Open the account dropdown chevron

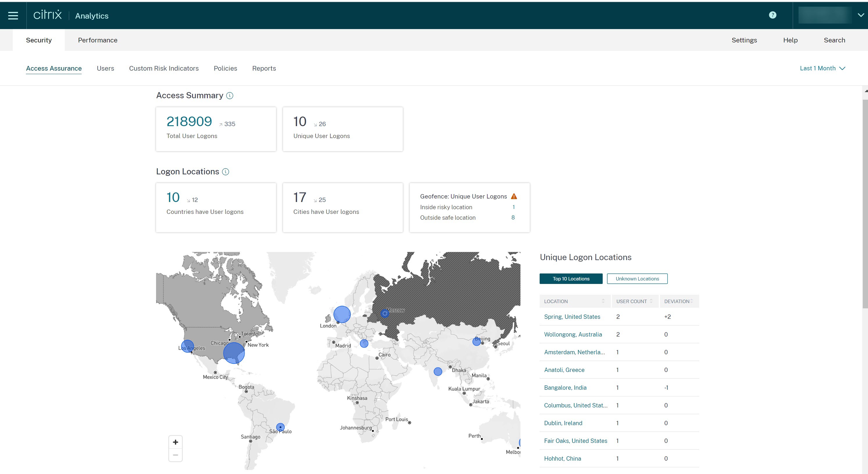(x=860, y=15)
